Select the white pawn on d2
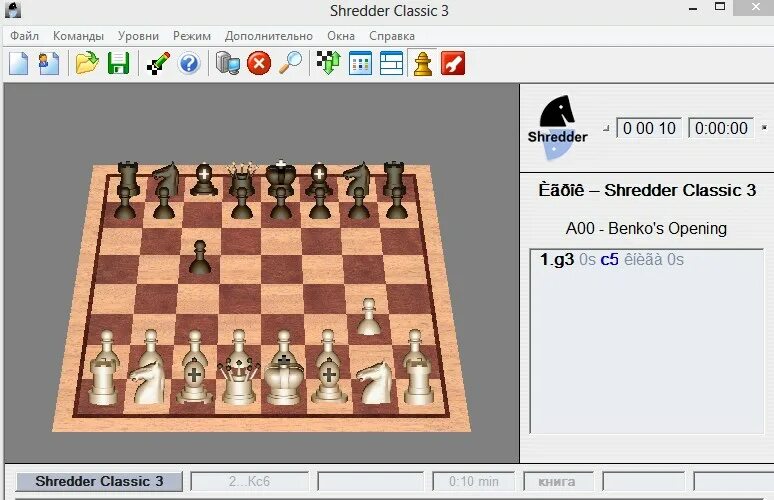The height and width of the screenshot is (500, 774). 239,346
